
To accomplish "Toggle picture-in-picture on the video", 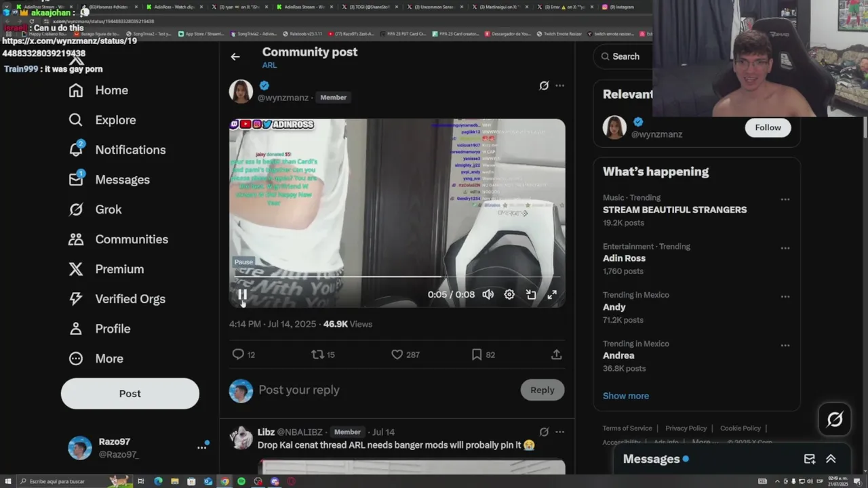I will tap(531, 294).
